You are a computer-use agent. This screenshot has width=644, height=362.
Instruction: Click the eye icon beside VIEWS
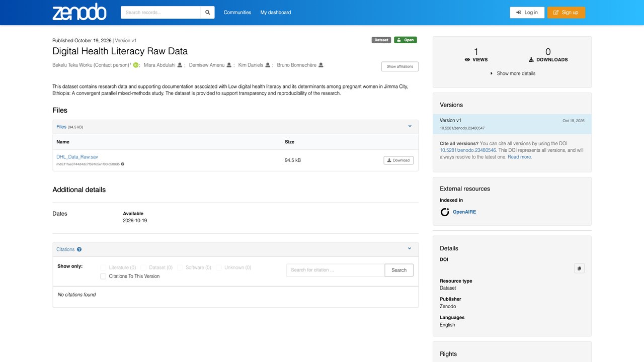pyautogui.click(x=467, y=60)
